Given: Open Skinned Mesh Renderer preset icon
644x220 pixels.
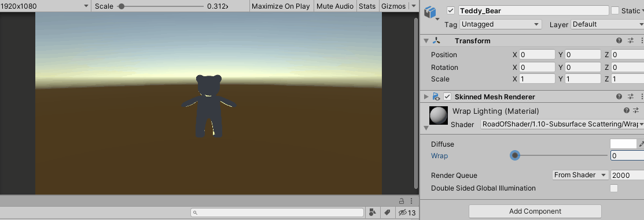Looking at the screenshot, I should pos(631,96).
